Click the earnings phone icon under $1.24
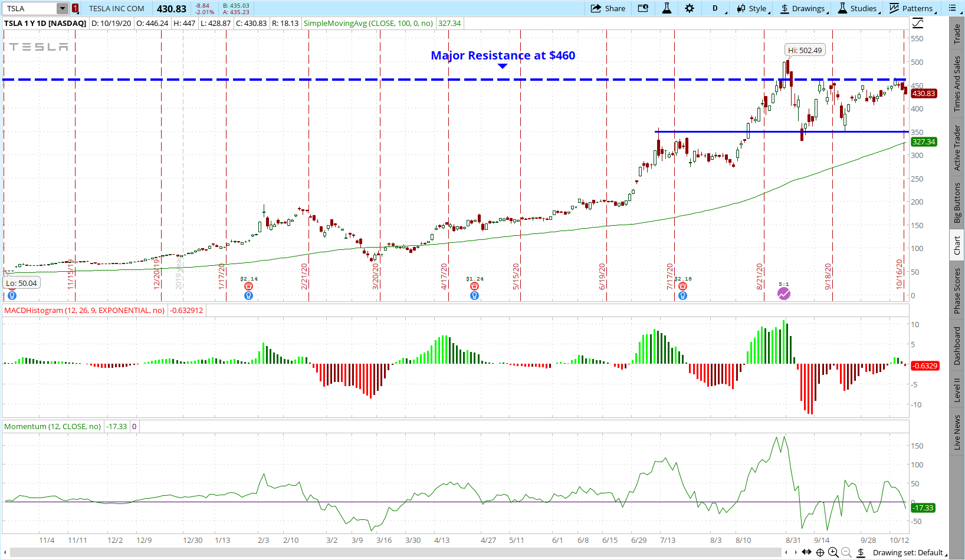 [x=474, y=286]
